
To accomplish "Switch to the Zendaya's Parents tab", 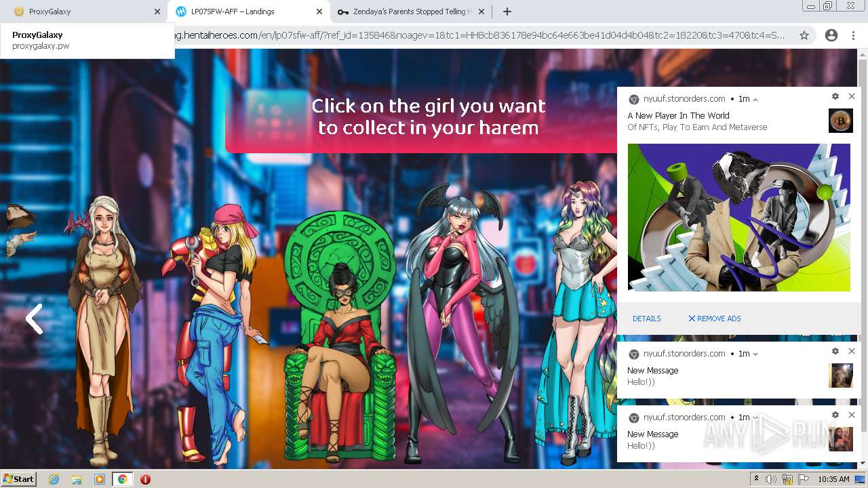I will tap(410, 12).
